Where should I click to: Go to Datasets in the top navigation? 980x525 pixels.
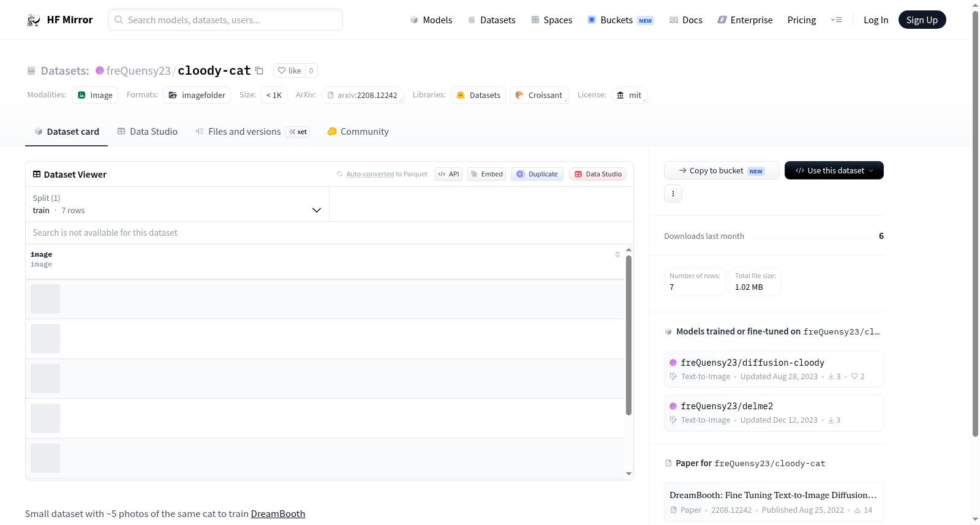(491, 20)
